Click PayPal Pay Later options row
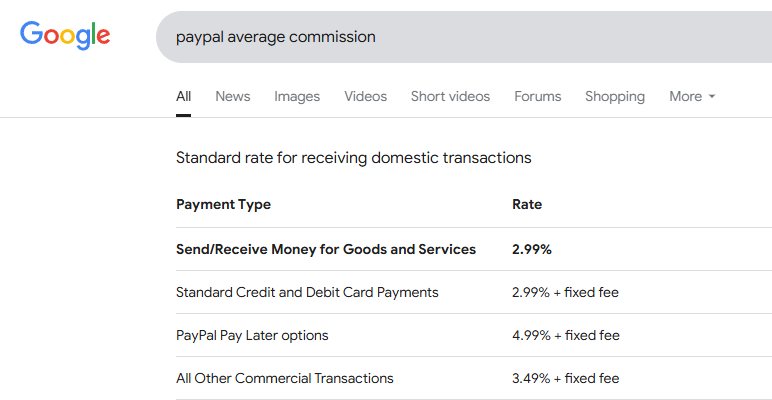This screenshot has height=400, width=772. pos(252,335)
